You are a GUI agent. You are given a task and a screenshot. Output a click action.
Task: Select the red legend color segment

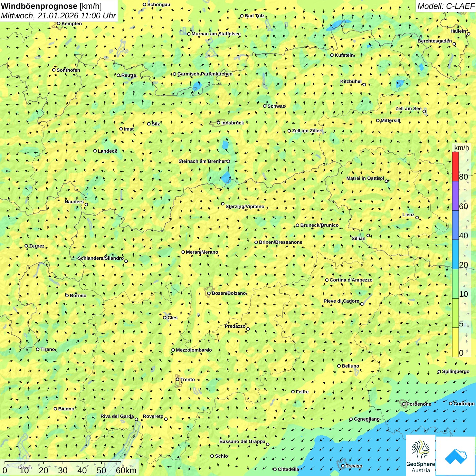455,166
